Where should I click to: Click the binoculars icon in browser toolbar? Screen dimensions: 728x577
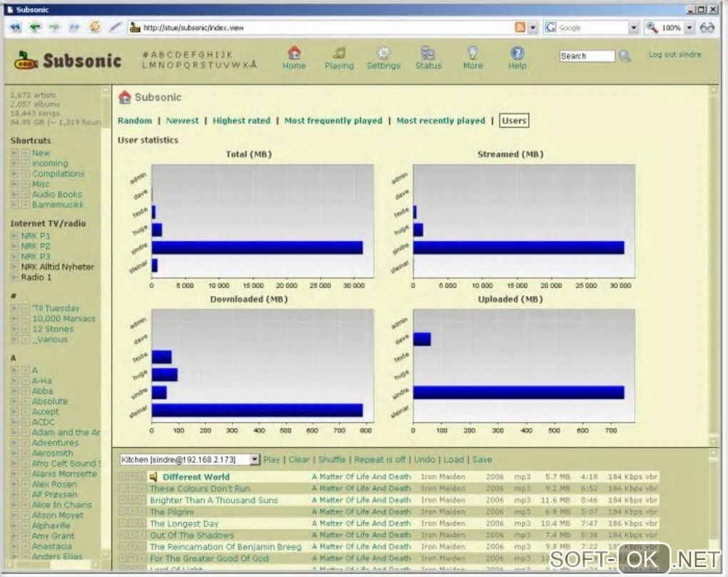(x=707, y=28)
